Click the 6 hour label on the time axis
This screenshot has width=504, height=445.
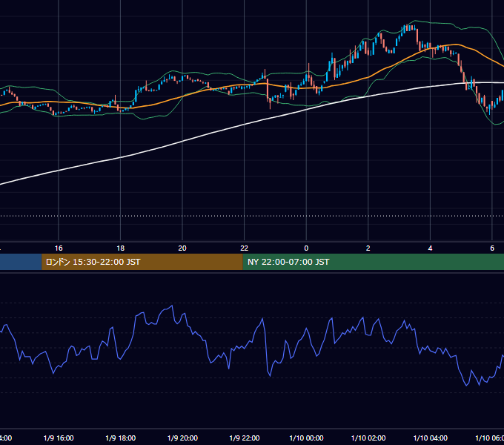(x=492, y=248)
